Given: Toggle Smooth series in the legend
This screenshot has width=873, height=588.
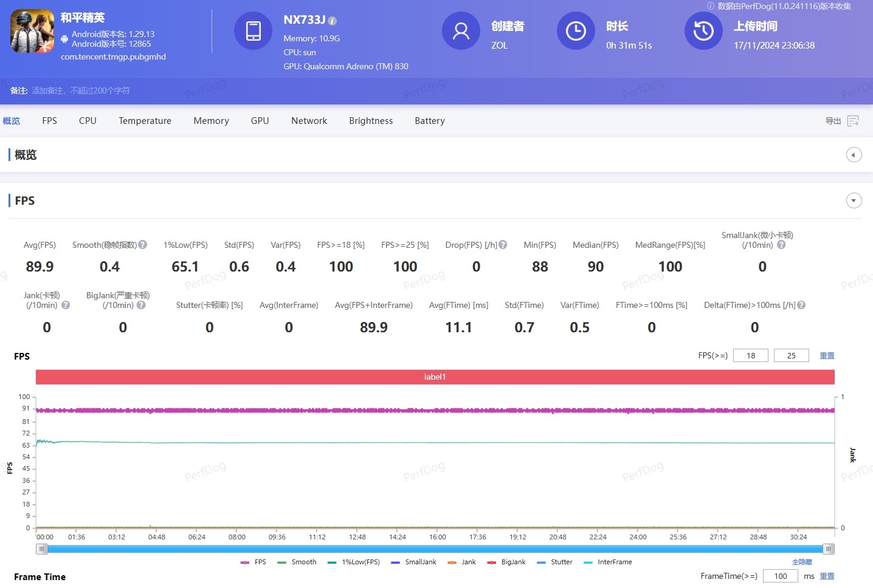Looking at the screenshot, I should pyautogui.click(x=297, y=562).
